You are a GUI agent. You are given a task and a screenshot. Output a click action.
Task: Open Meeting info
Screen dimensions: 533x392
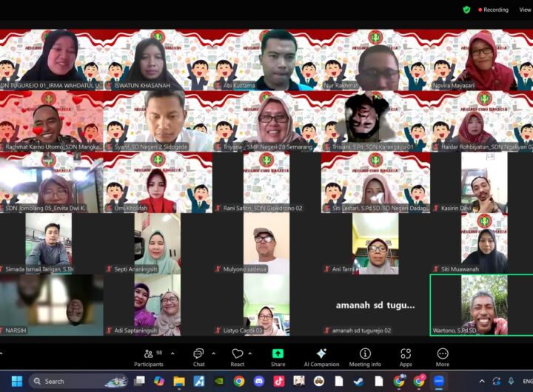(x=365, y=356)
